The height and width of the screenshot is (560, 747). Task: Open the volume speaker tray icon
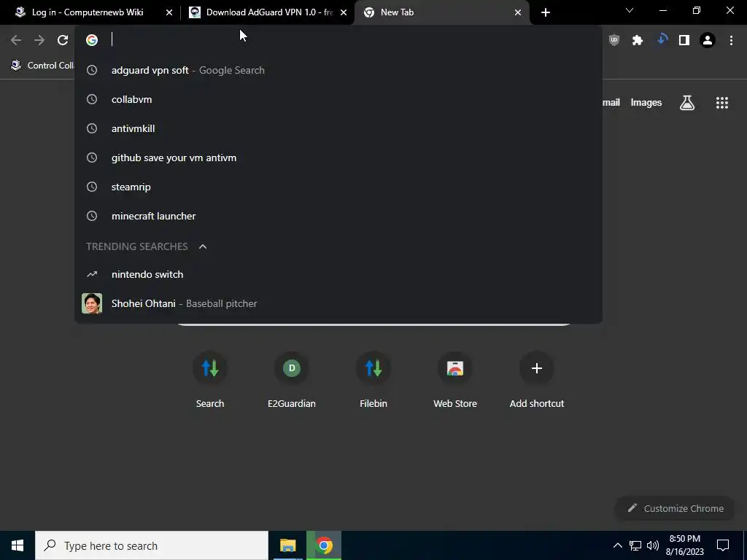(x=653, y=545)
